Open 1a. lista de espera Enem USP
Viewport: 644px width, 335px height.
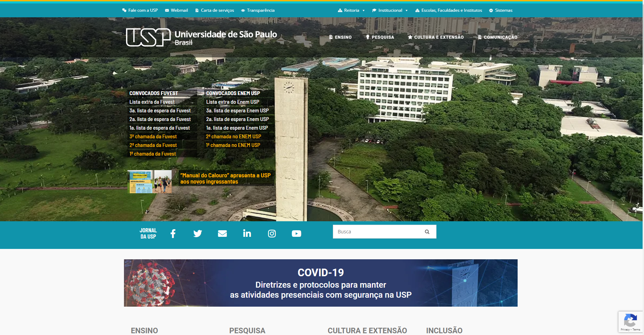pyautogui.click(x=237, y=128)
